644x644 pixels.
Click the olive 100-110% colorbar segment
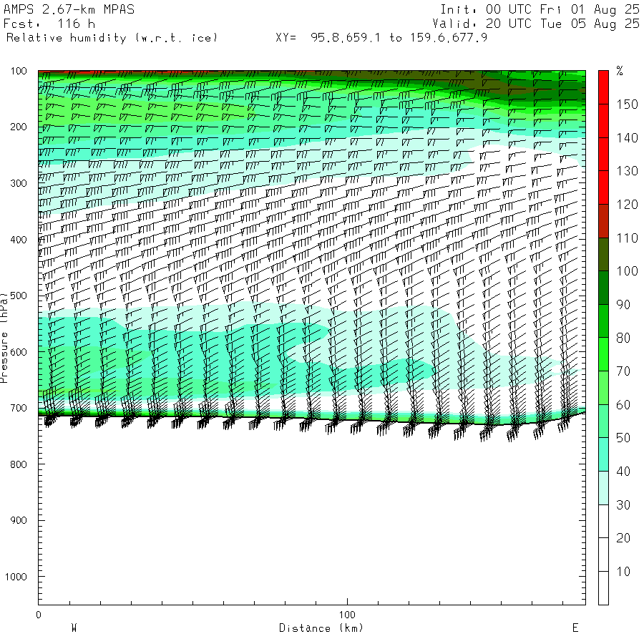point(603,254)
